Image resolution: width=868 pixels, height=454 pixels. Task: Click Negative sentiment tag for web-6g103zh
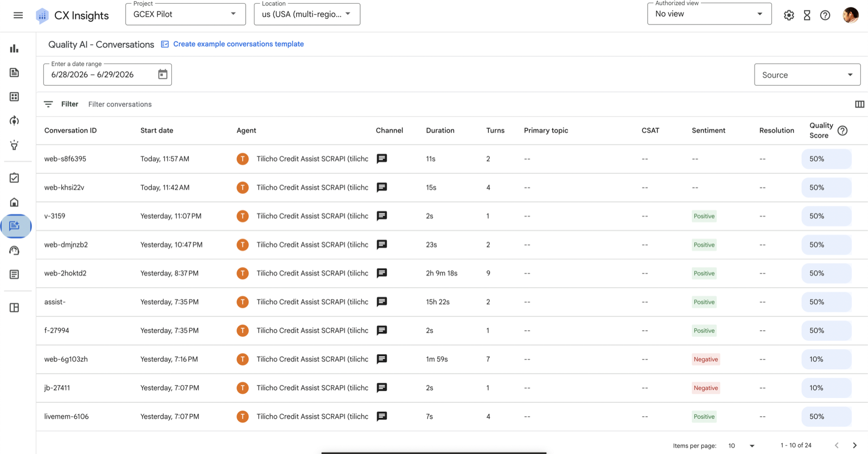706,360
